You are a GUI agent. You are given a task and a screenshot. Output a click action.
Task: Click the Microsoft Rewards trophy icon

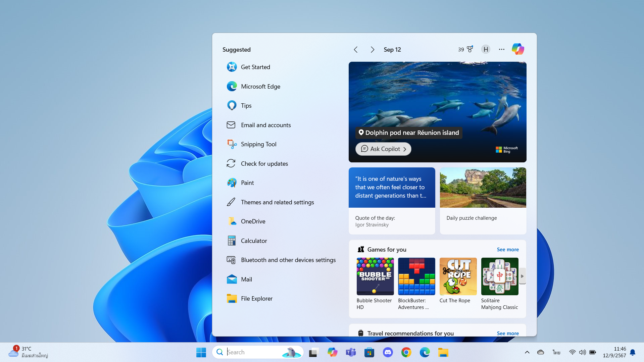tap(470, 49)
